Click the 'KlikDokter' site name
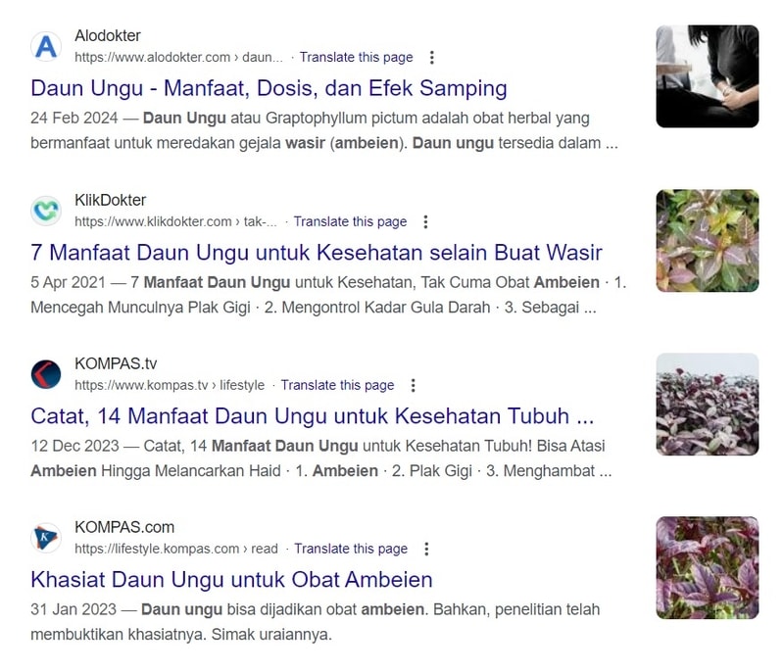 pyautogui.click(x=111, y=200)
